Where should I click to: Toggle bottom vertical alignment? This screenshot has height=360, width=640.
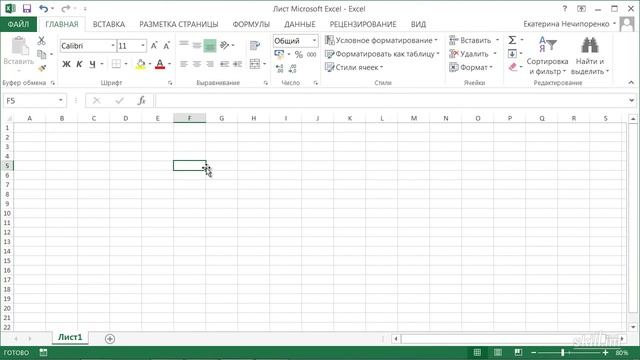(209, 45)
